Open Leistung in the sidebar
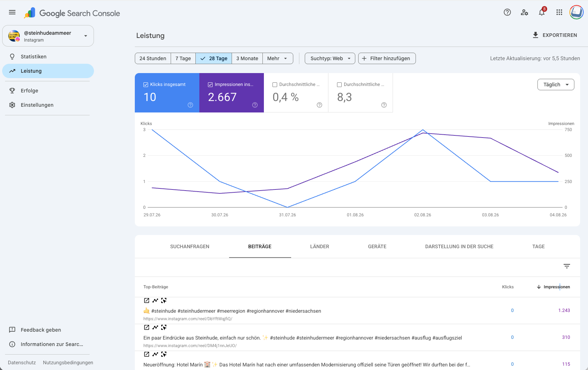This screenshot has width=588, height=370. pyautogui.click(x=48, y=71)
